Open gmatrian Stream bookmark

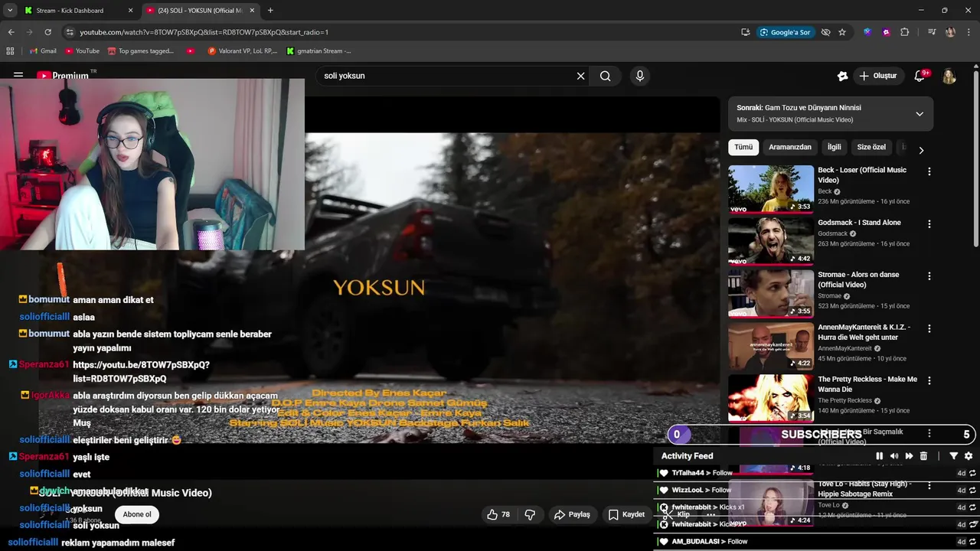click(x=319, y=51)
